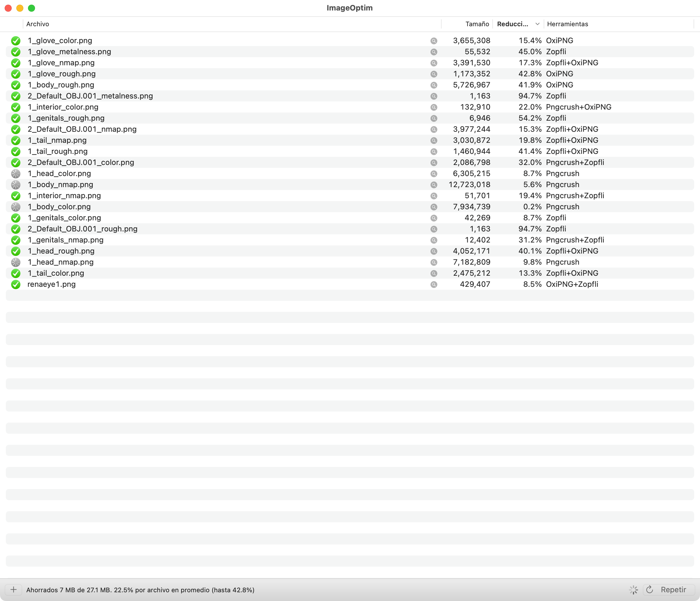Select the 1_body_color.png file row
The width and height of the screenshot is (700, 601).
tap(59, 207)
